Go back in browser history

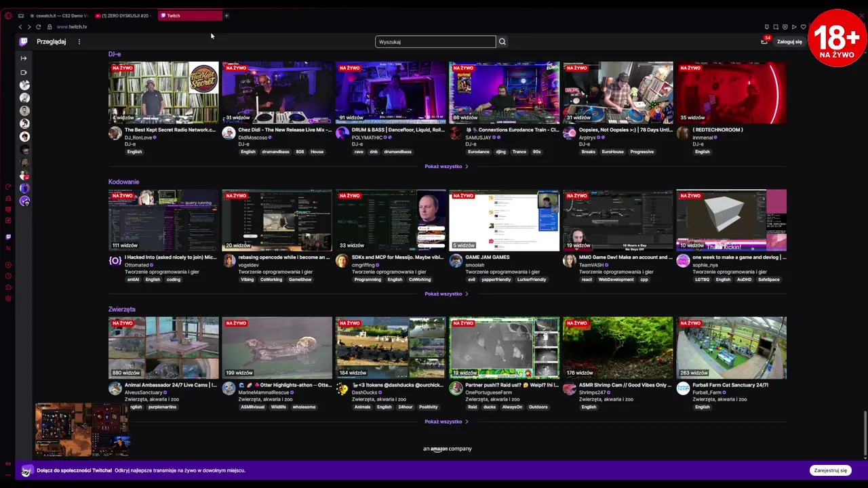[20, 26]
